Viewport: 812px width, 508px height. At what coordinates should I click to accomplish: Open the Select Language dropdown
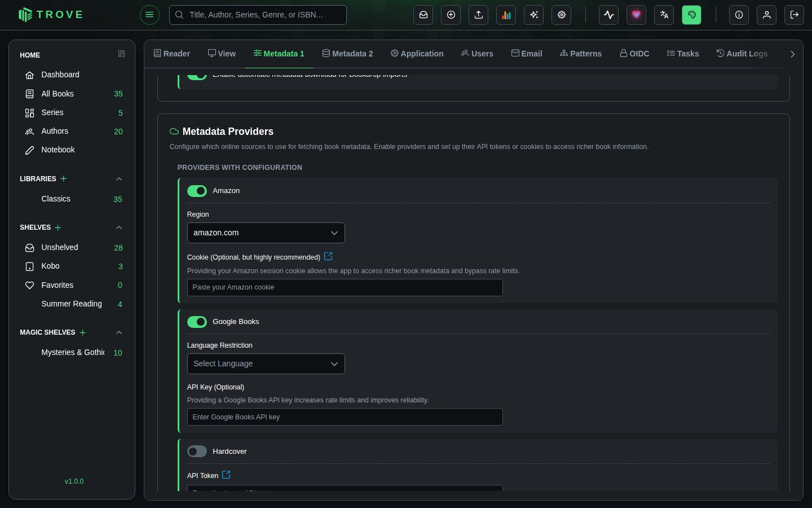tap(266, 364)
